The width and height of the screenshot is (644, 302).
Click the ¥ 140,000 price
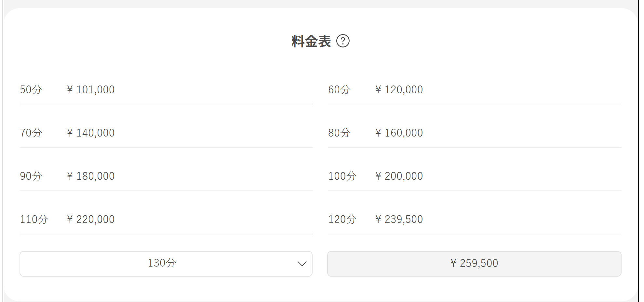tap(91, 133)
